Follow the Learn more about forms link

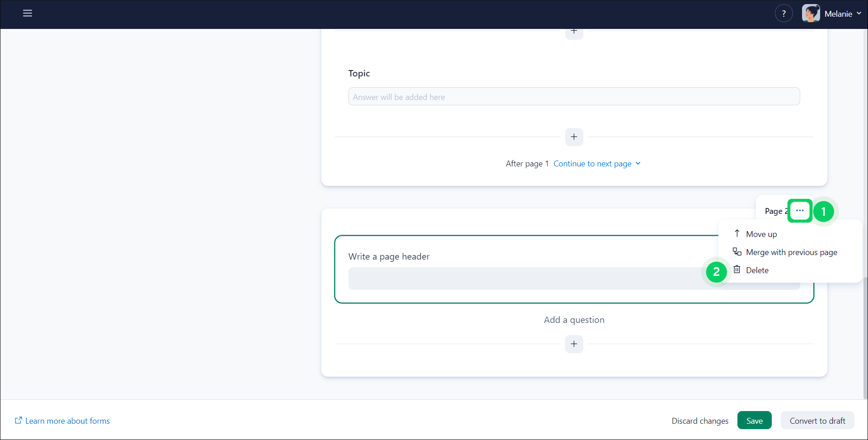click(67, 421)
